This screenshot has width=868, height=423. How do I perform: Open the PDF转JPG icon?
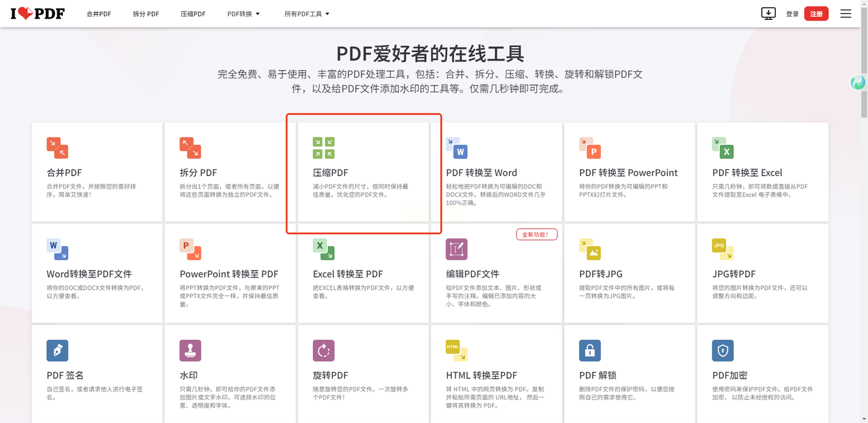coord(590,249)
